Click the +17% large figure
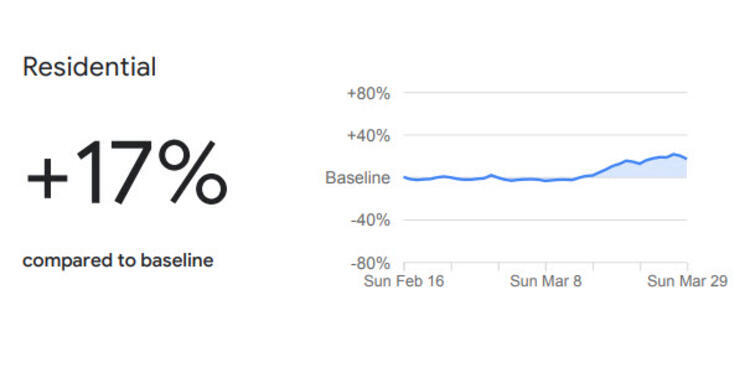Image resolution: width=750 pixels, height=388 pixels. (x=126, y=173)
